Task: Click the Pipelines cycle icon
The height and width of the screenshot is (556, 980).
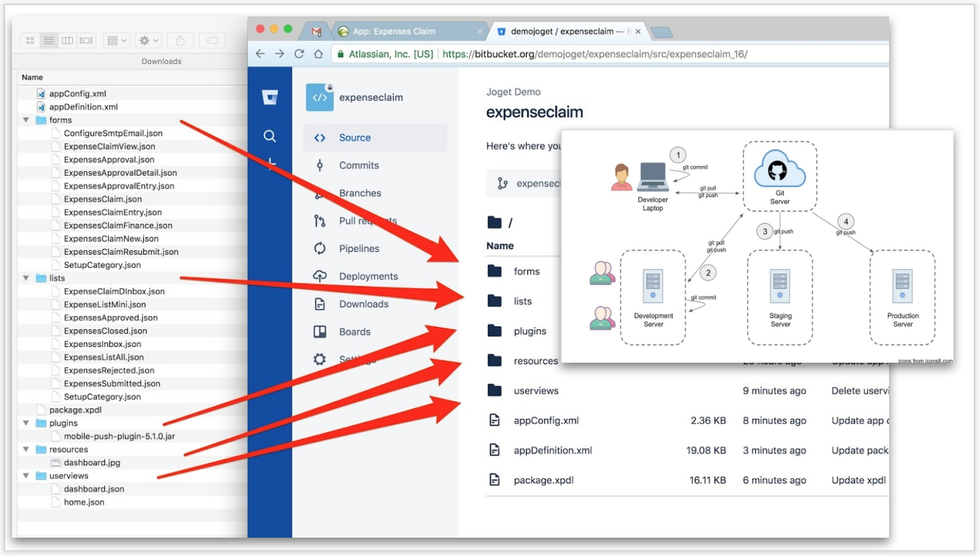Action: point(320,249)
